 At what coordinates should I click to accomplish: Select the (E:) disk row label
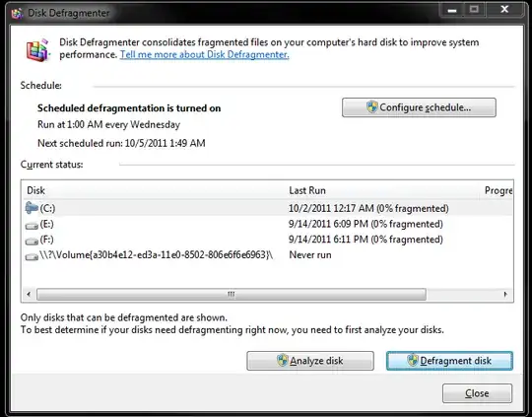47,224
